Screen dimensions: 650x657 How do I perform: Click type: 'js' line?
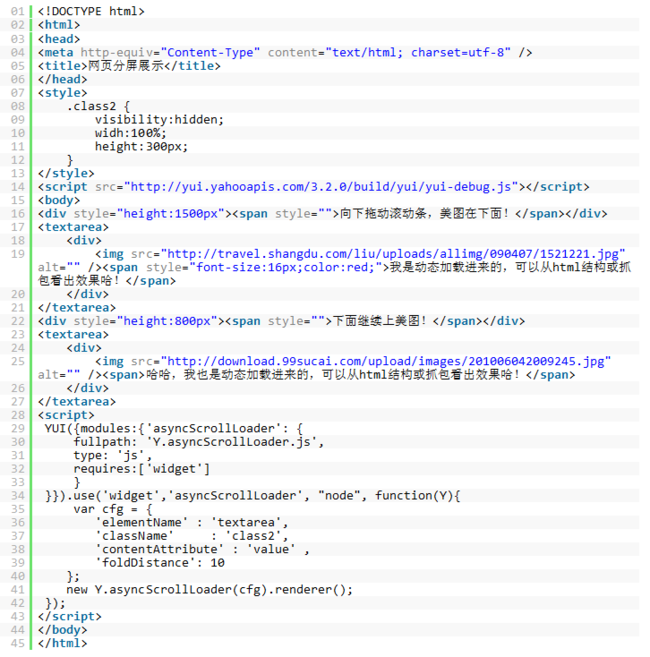[112, 455]
